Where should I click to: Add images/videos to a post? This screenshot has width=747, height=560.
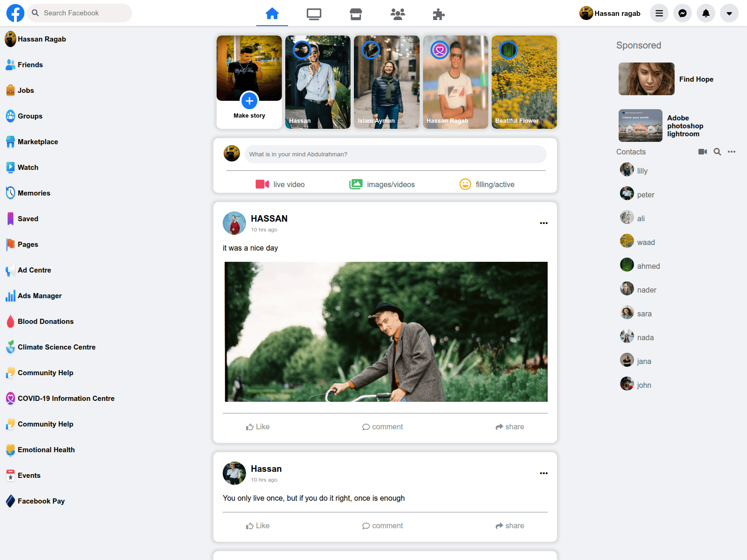click(382, 184)
